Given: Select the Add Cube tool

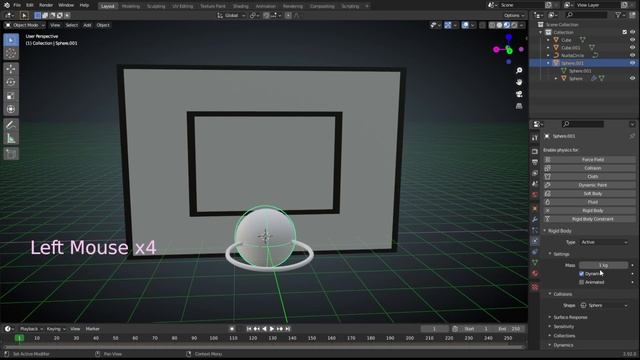Looking at the screenshot, I should click(x=11, y=154).
